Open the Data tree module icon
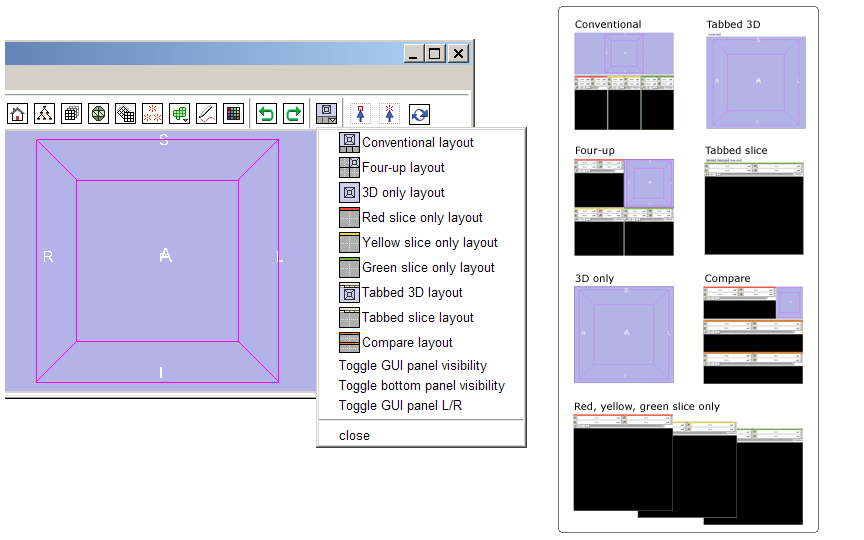The image size is (864, 540). pos(44,114)
